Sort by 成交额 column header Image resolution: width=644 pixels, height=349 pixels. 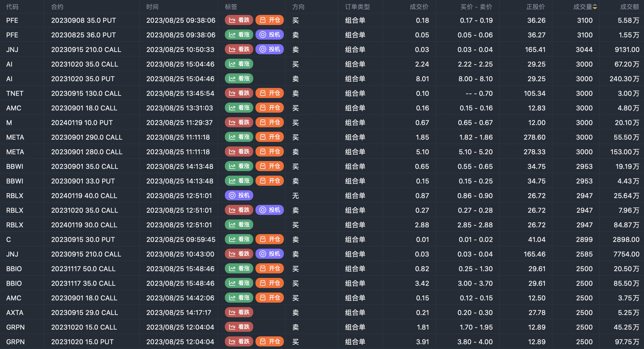pos(629,7)
